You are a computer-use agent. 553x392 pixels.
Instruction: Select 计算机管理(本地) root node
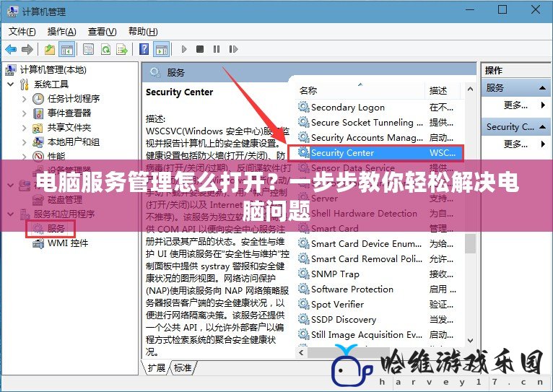53,70
